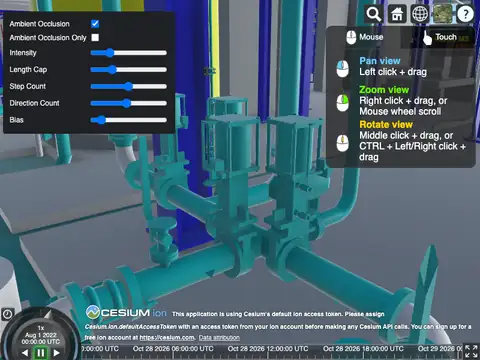Click the Aug 1 2022 date readout

point(41,335)
